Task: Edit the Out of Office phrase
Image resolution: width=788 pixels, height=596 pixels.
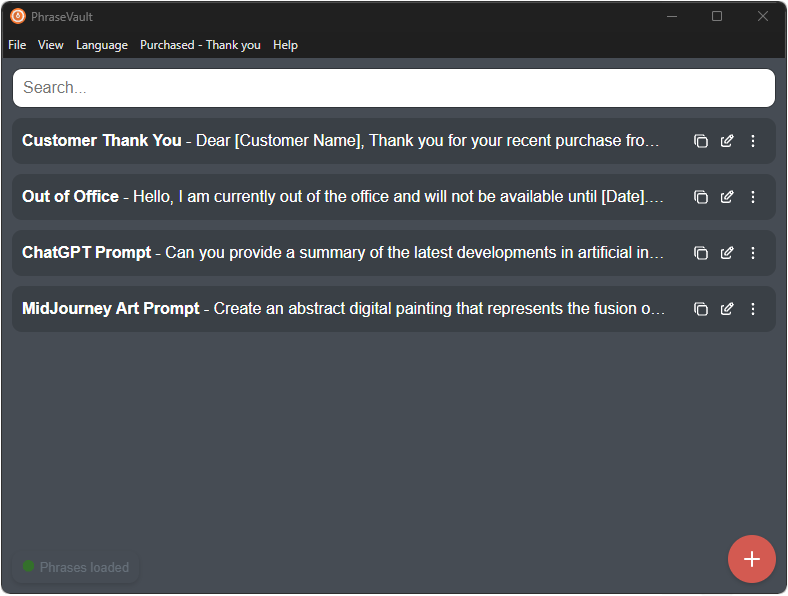Action: [x=727, y=197]
